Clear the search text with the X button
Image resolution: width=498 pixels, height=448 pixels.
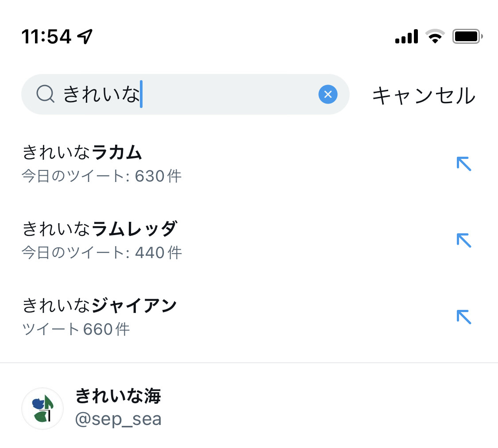pos(328,94)
